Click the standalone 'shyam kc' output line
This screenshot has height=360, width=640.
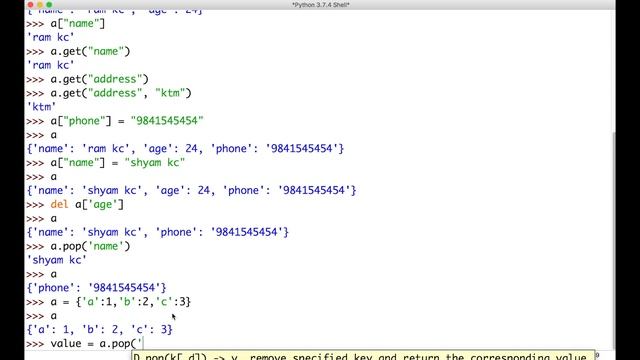tap(57, 260)
